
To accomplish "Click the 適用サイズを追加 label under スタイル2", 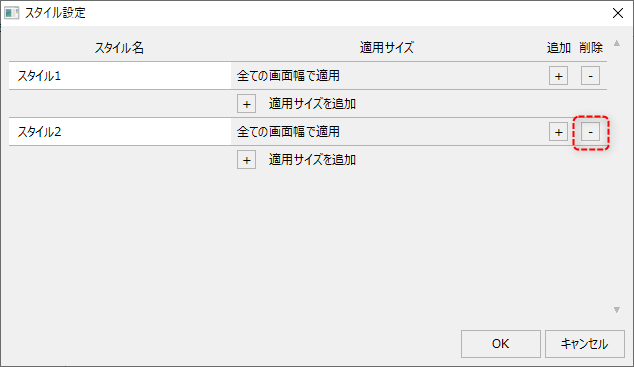I will pyautogui.click(x=312, y=160).
